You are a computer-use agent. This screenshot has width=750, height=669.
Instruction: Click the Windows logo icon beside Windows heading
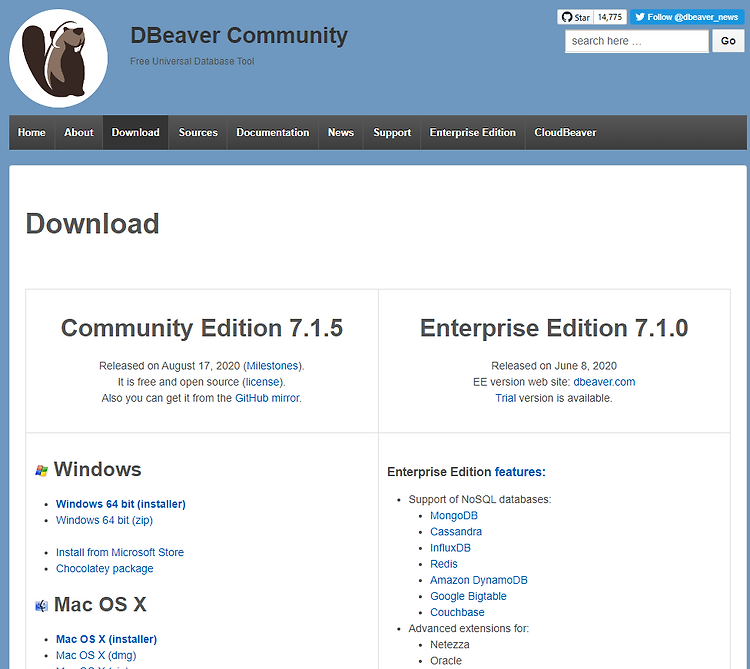click(x=42, y=471)
